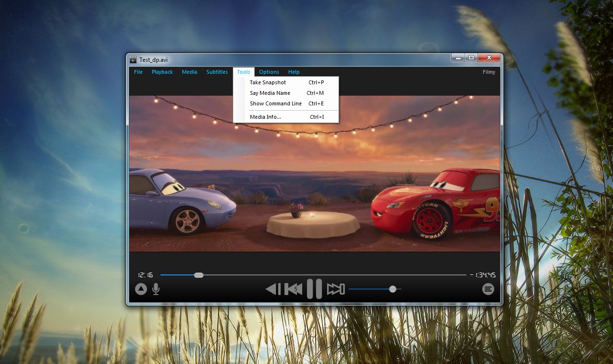This screenshot has height=364, width=613.
Task: Click the microphone icon
Action: click(156, 289)
